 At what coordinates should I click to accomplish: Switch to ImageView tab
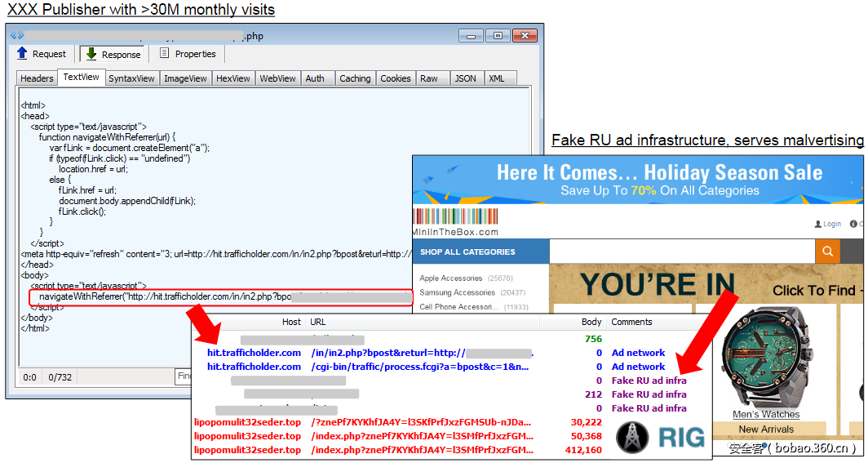tap(185, 78)
